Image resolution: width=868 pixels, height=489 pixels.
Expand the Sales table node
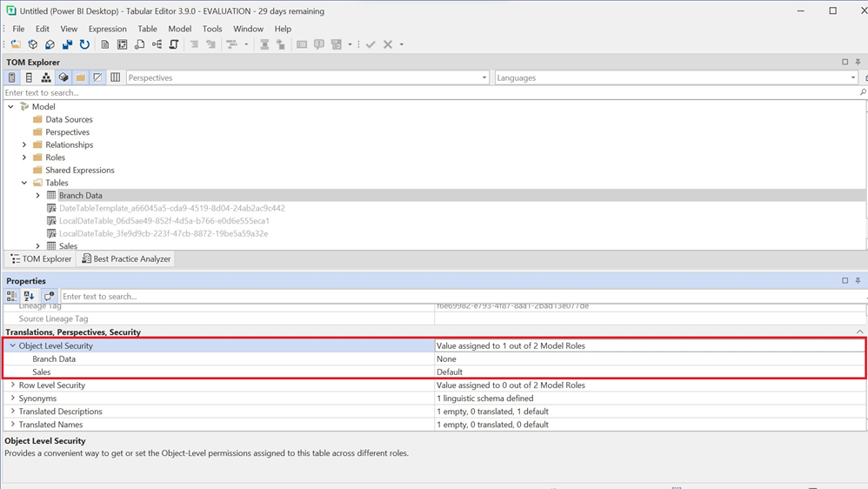(37, 246)
